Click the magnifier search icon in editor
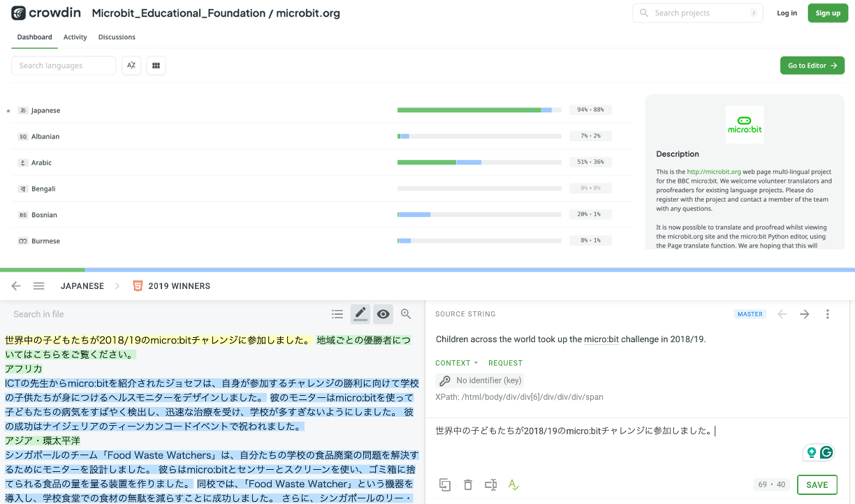Screen dimensions: 855x504 pos(406,314)
